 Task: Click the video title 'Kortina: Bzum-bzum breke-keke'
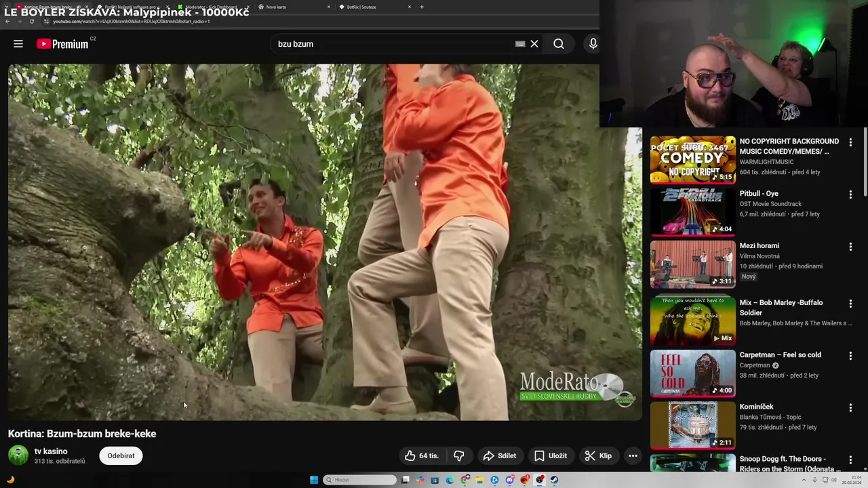tap(82, 434)
